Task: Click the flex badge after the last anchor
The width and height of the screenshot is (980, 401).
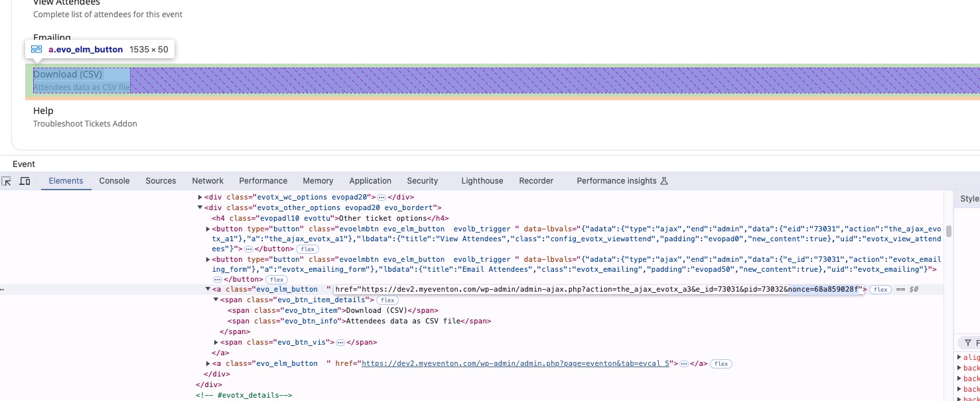Action: point(721,364)
